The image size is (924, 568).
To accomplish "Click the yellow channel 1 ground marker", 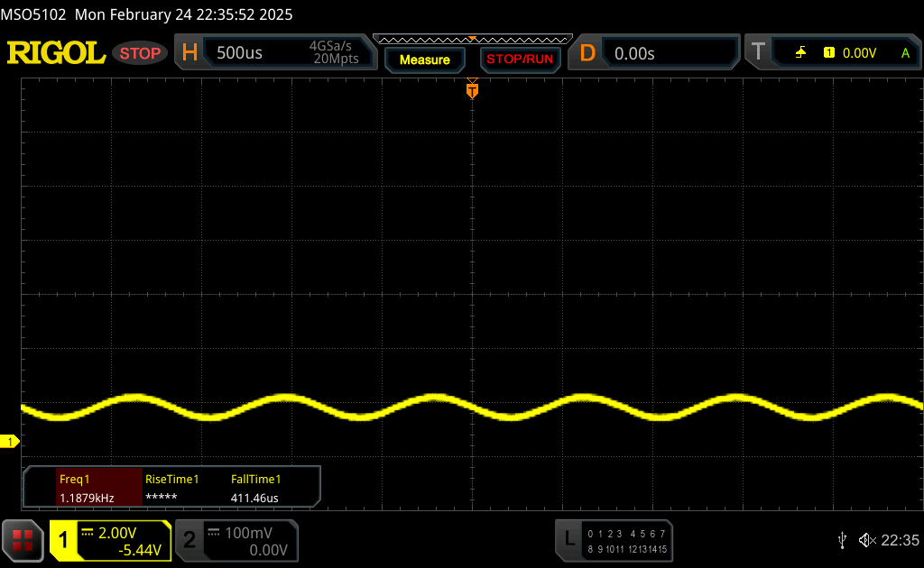I will (x=9, y=442).
